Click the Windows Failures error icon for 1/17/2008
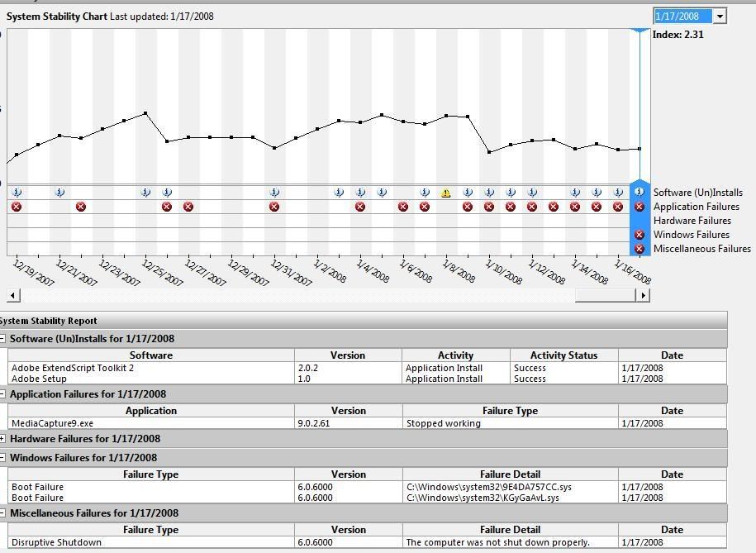Screen dimensions: 756x553 tap(639, 235)
